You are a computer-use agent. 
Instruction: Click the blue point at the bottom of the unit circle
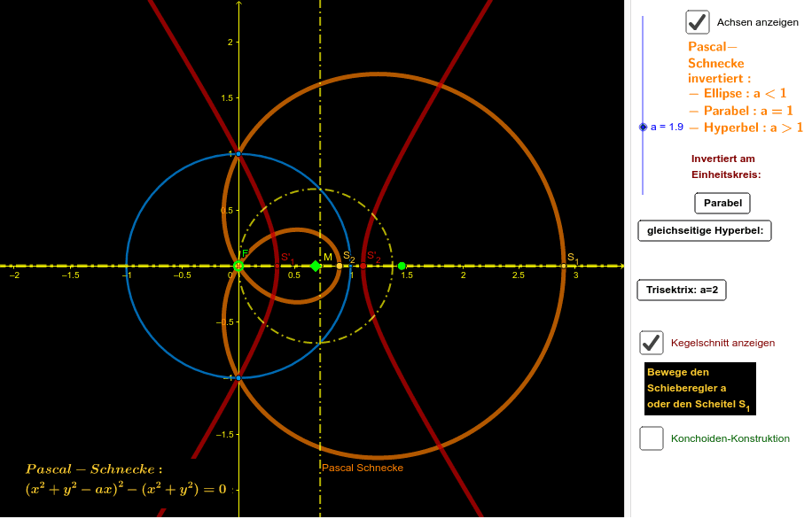(238, 378)
